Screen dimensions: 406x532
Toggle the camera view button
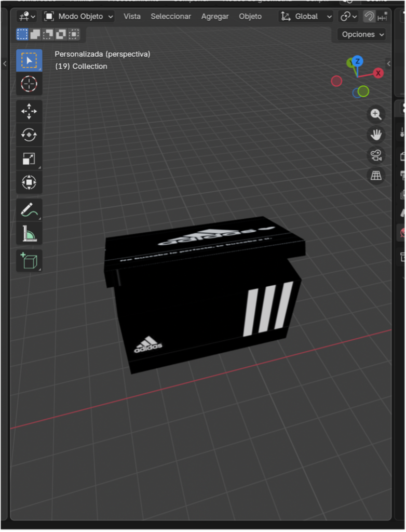click(376, 155)
